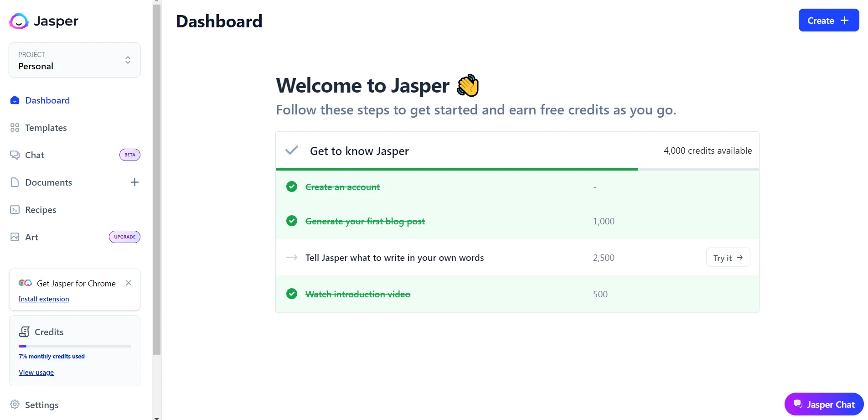Toggle the Generate your first blog post checkmark

click(x=291, y=221)
